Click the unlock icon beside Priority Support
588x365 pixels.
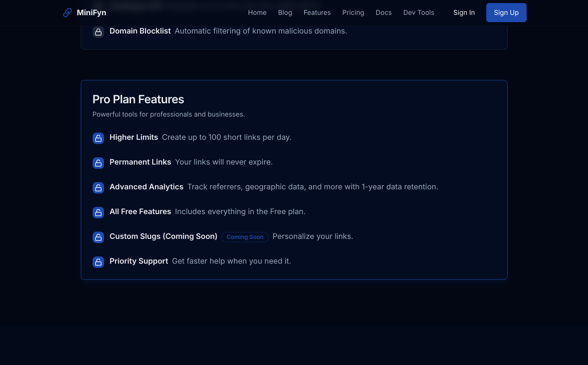(x=98, y=262)
